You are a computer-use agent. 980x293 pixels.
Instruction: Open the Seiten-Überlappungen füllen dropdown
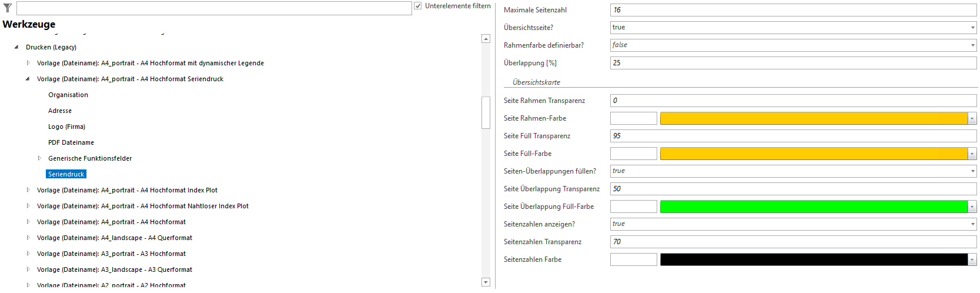click(x=972, y=171)
